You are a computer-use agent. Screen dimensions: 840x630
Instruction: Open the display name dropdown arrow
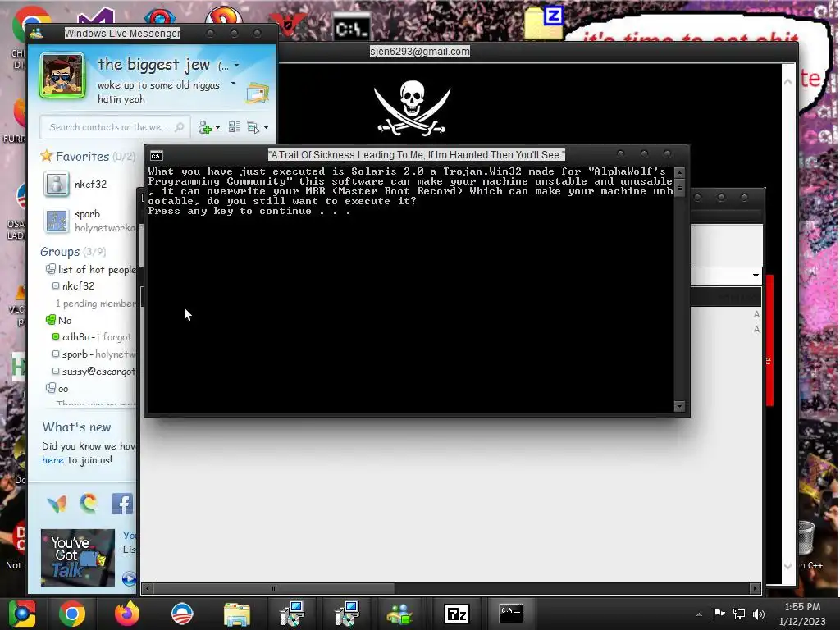(237, 66)
